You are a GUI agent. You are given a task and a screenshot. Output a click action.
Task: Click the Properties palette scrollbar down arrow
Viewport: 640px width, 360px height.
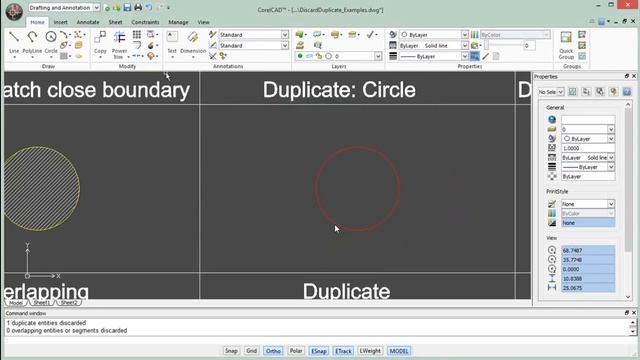click(x=628, y=297)
